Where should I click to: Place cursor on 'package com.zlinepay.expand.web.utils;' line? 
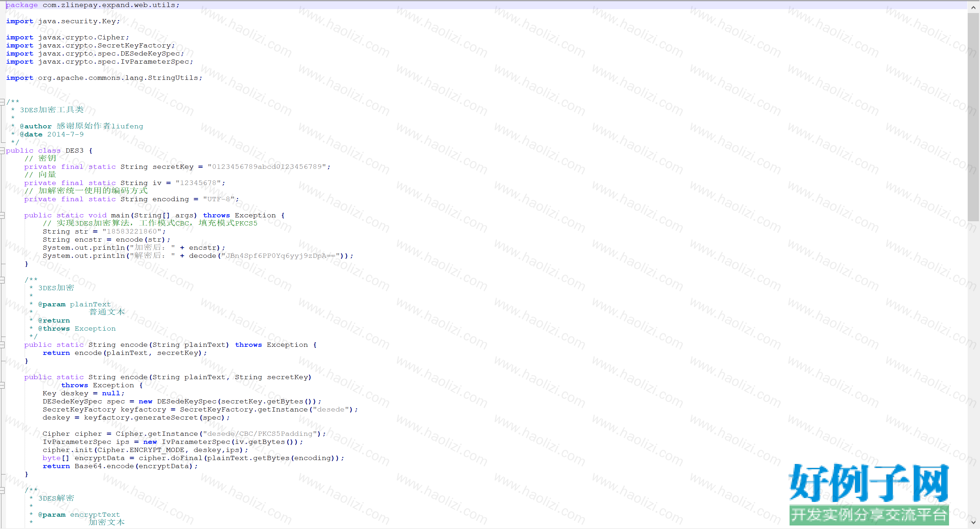(93, 5)
